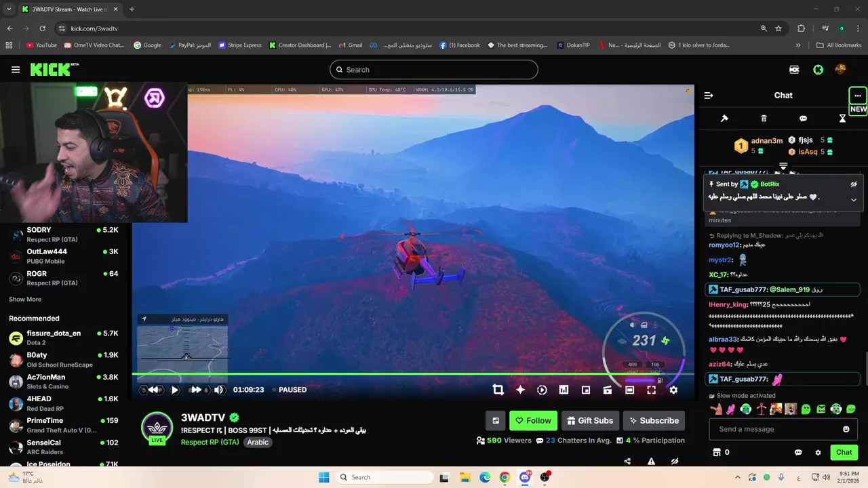The width and height of the screenshot is (868, 488).
Task: Click the Gift Subs button
Action: click(x=590, y=420)
